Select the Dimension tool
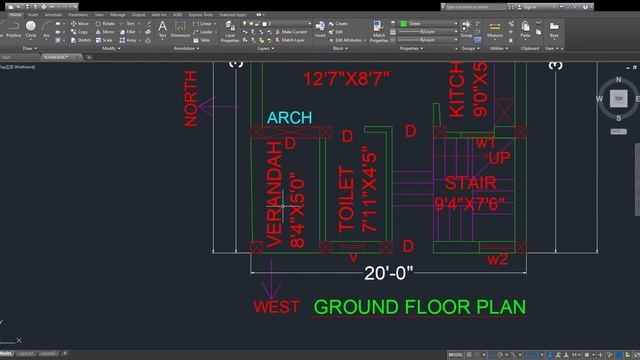 pos(180,29)
